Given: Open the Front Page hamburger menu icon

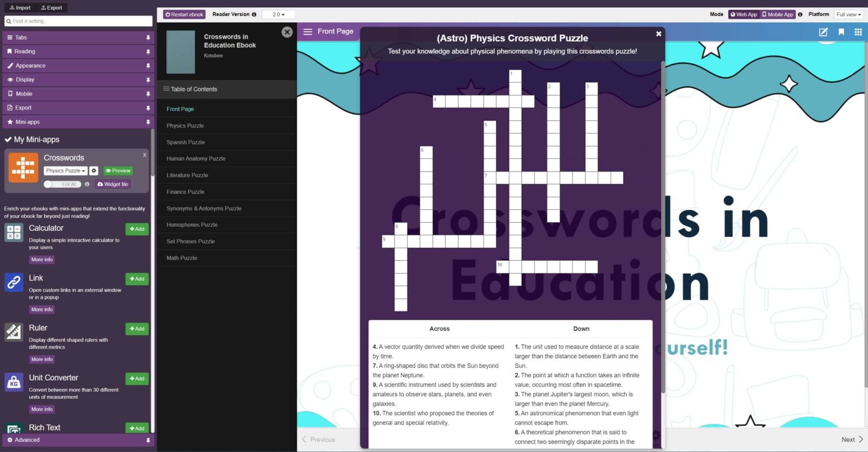Looking at the screenshot, I should tap(308, 32).
